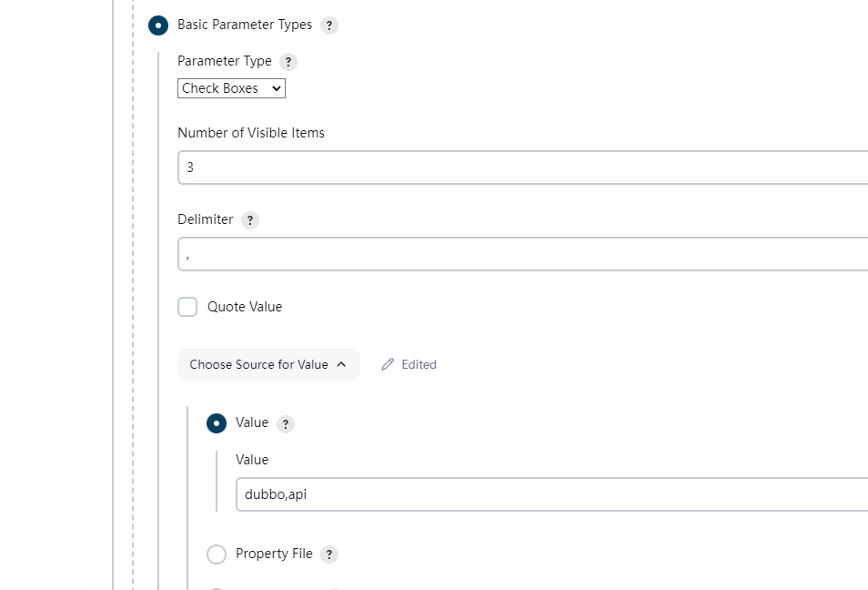Click the Value field containing dubbo,api

(x=552, y=494)
